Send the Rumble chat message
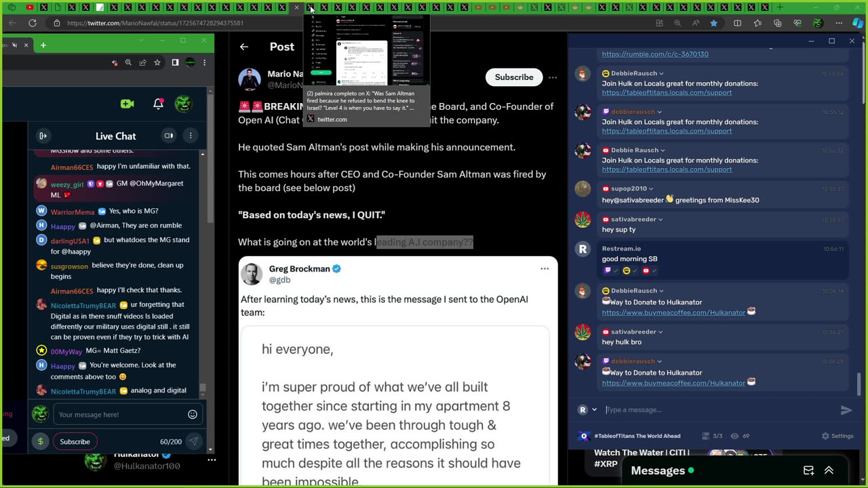The width and height of the screenshot is (868, 488). pyautogui.click(x=193, y=441)
